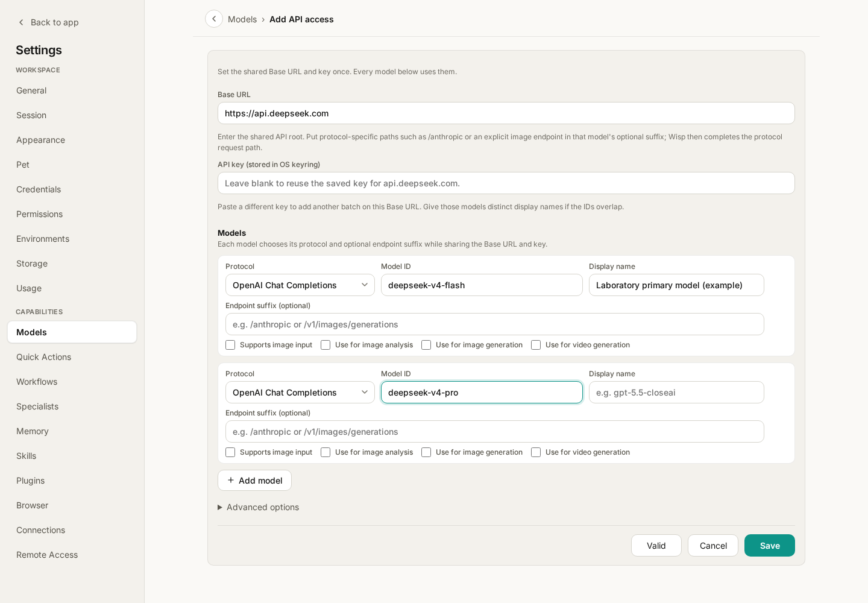Click the circular back arrow beside Models breadcrumb
Image resolution: width=868 pixels, height=603 pixels.
click(x=214, y=19)
